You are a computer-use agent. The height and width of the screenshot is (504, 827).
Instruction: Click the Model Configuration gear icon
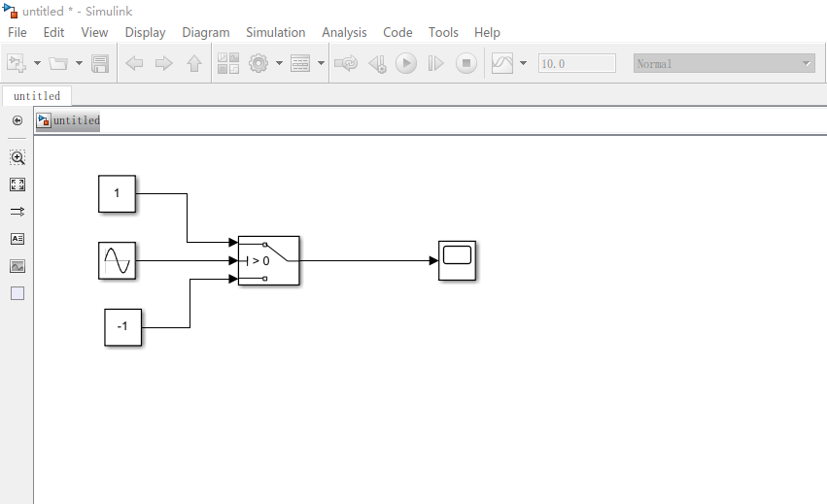[258, 63]
